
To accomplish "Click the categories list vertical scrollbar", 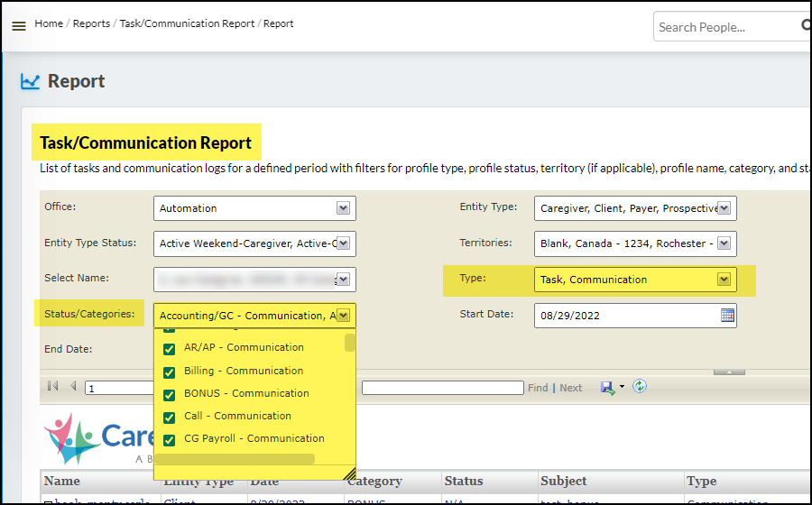I will click(350, 343).
